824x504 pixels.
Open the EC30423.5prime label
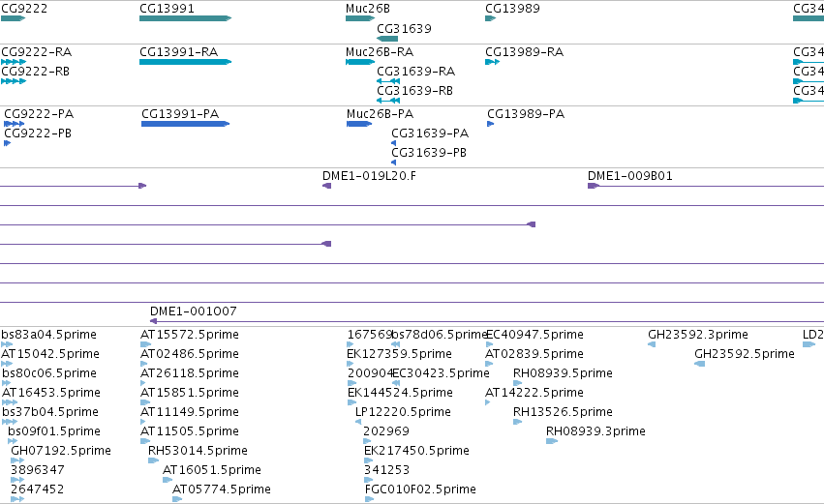(441, 373)
